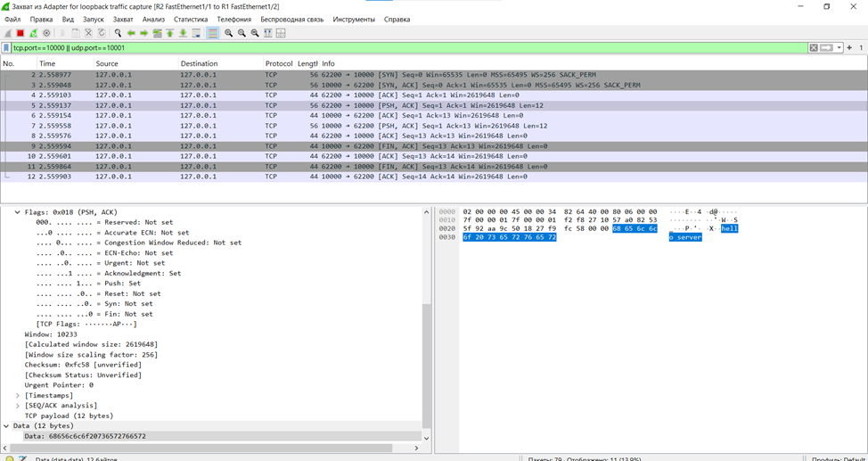
Task: Open the Статистика menu
Action: [191, 19]
